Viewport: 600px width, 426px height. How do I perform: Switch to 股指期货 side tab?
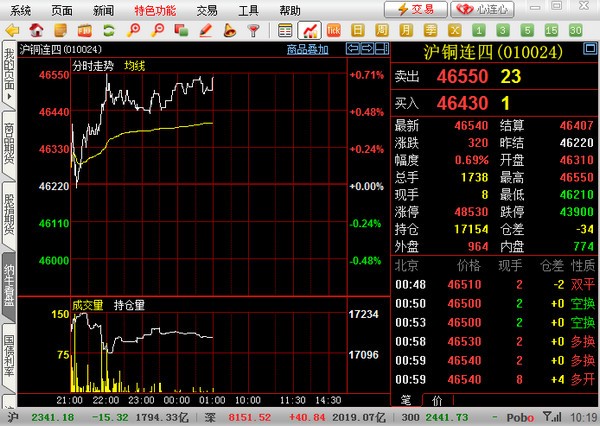click(9, 214)
